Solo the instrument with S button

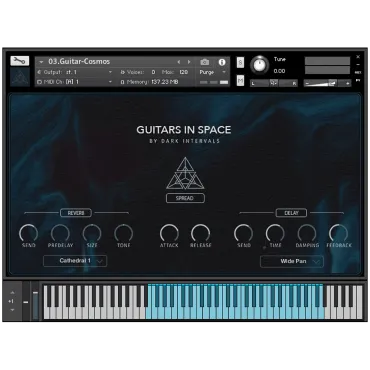pyautogui.click(x=240, y=63)
